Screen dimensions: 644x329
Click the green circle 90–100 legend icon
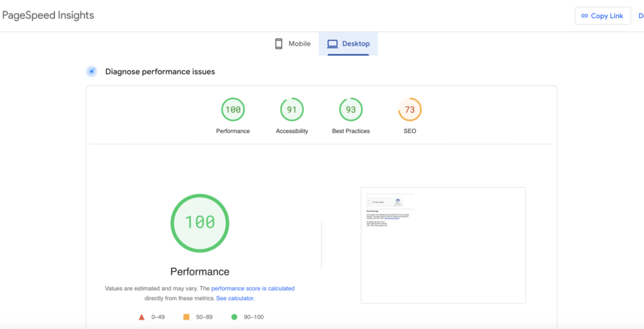coord(234,317)
